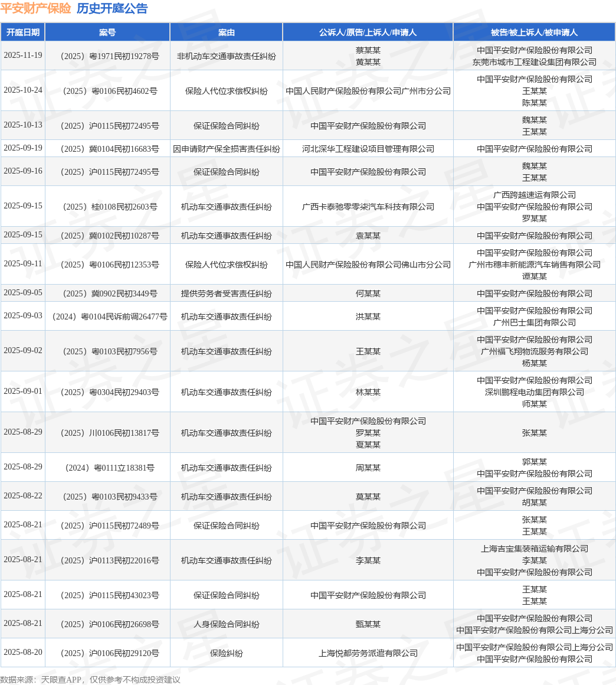
Task: Click 提供劳务者受害责任纠纷 cell
Action: tap(226, 293)
